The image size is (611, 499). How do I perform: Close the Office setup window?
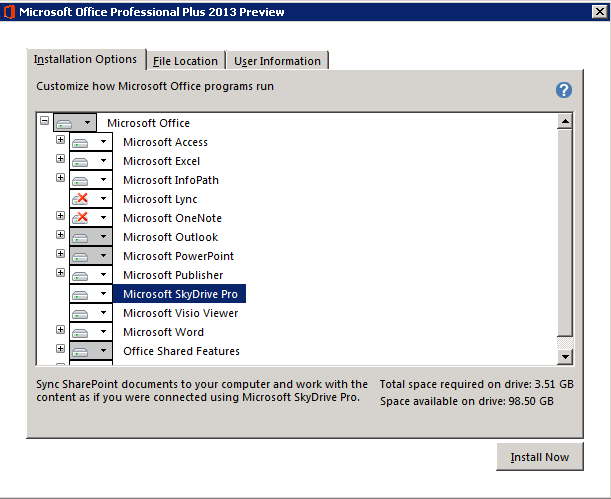coord(599,12)
